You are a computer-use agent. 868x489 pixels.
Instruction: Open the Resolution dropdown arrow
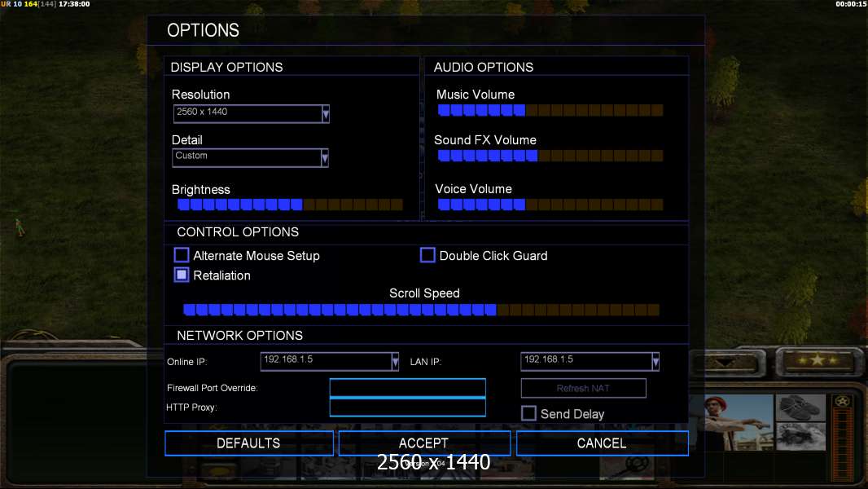(326, 114)
